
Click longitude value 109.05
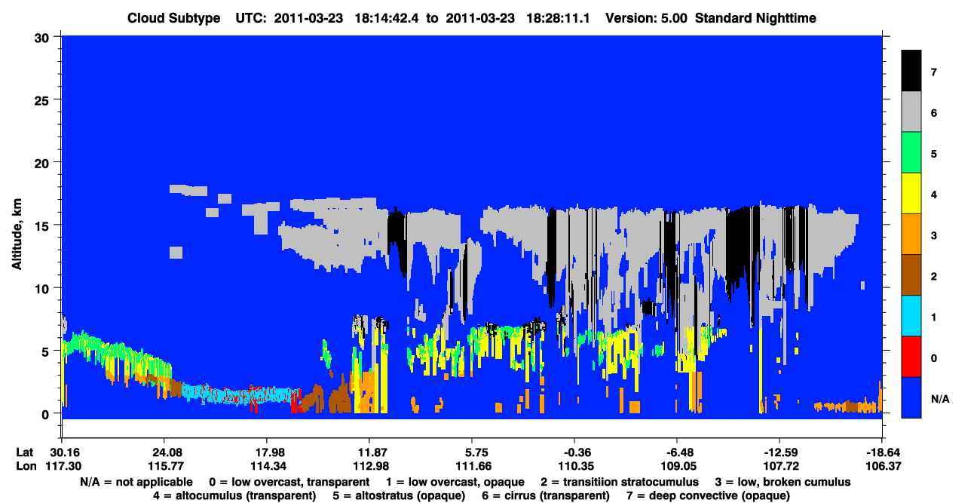tap(677, 466)
